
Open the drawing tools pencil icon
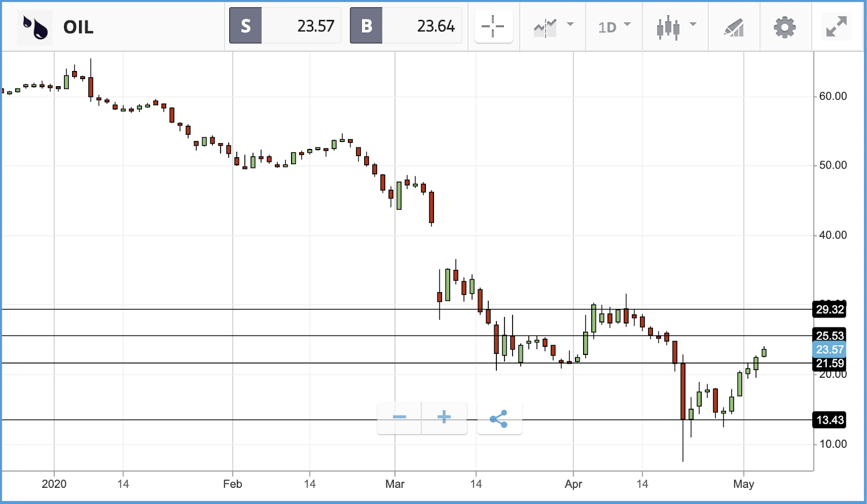point(734,28)
